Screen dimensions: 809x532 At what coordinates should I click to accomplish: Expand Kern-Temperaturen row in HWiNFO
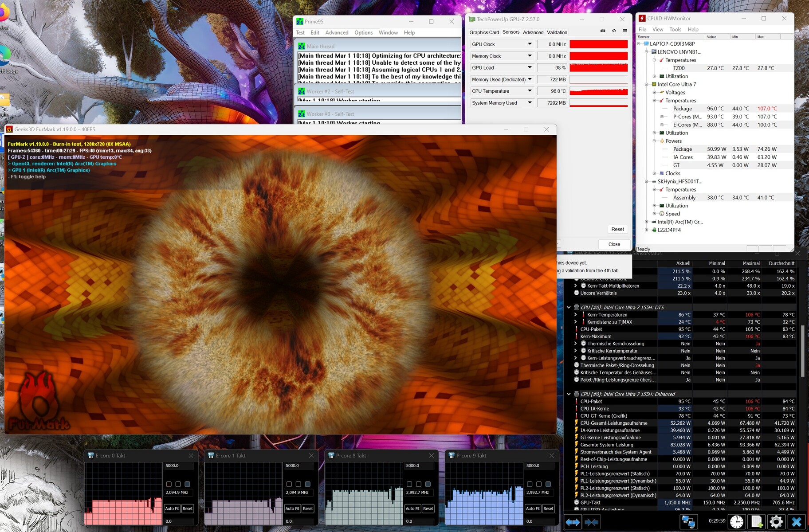[576, 315]
